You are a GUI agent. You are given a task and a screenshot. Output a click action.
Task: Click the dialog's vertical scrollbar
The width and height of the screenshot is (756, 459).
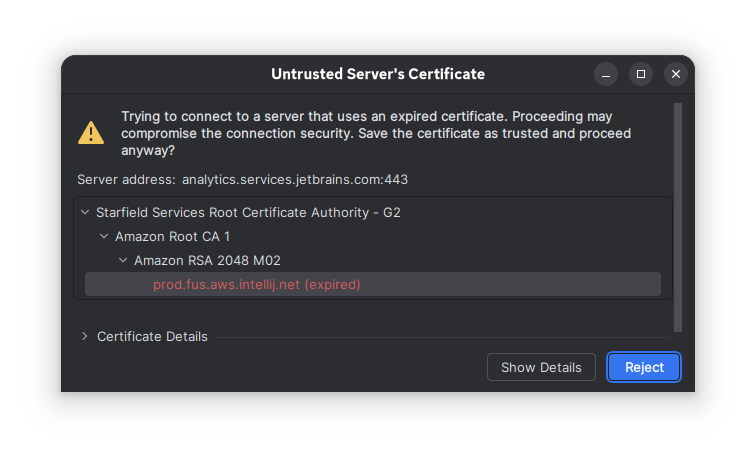[x=678, y=217]
